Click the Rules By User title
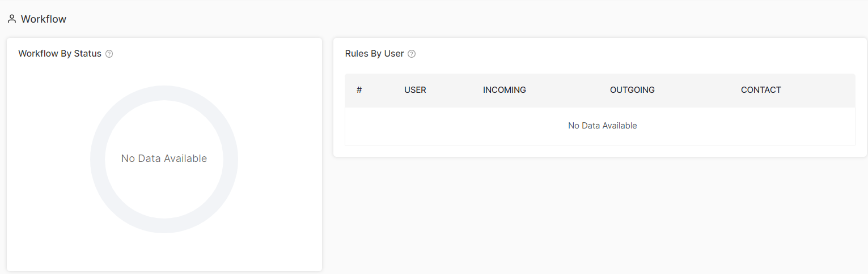The height and width of the screenshot is (274, 868). click(374, 54)
